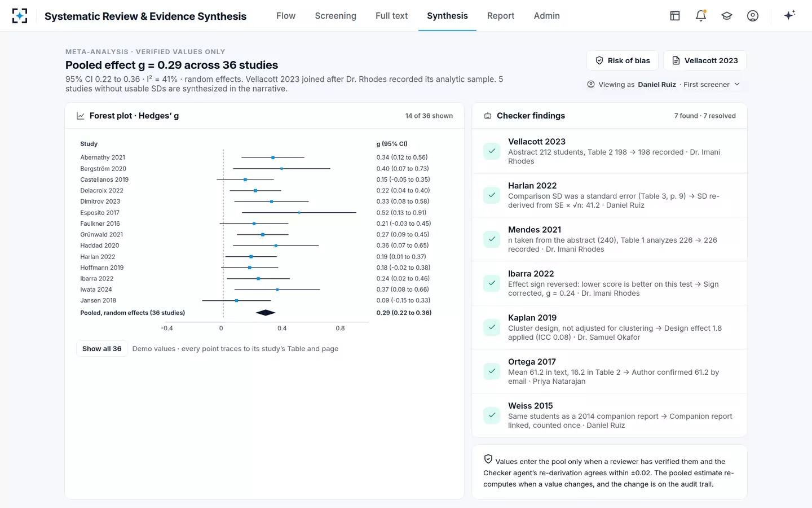812x508 pixels.
Task: Click the shield icon in verification note
Action: pyautogui.click(x=488, y=459)
